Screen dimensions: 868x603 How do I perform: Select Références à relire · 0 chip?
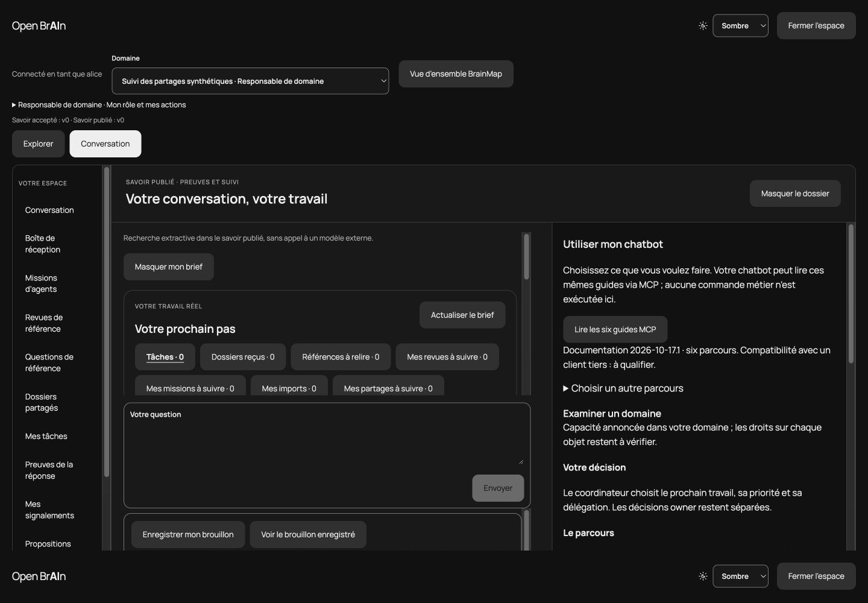coord(341,357)
